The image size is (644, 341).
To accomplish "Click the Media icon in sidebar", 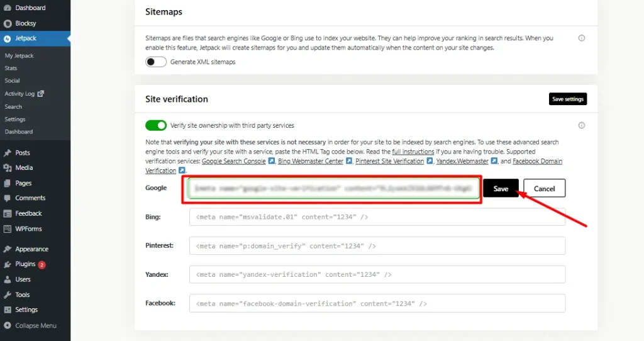I will 8,167.
